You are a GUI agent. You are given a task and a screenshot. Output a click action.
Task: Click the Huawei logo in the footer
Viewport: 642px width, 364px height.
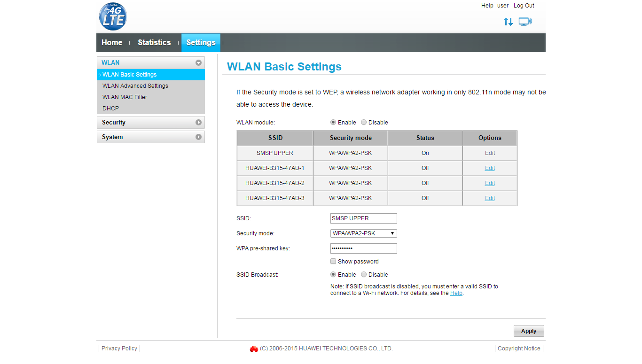[253, 349]
